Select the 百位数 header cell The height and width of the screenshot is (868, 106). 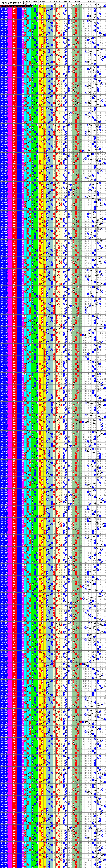(28, 2)
